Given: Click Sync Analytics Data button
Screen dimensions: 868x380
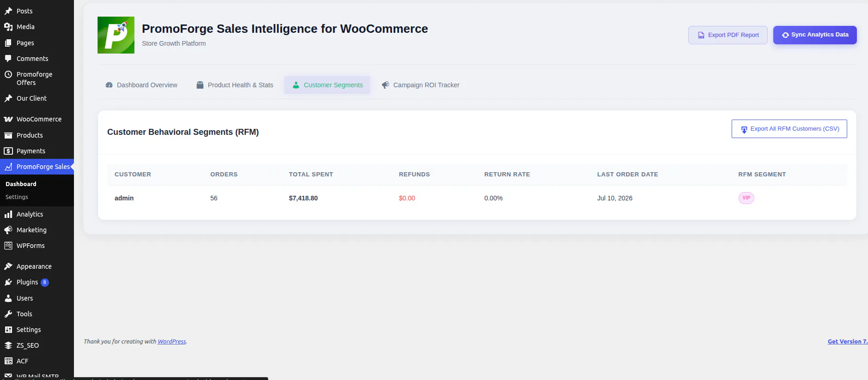Looking at the screenshot, I should click(x=815, y=35).
